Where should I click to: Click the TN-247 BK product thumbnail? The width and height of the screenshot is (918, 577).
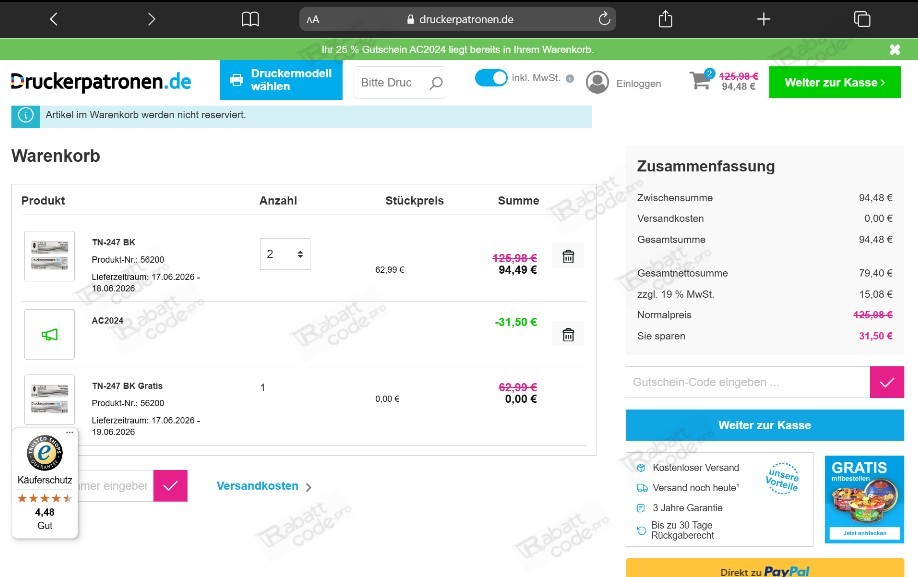(x=50, y=256)
